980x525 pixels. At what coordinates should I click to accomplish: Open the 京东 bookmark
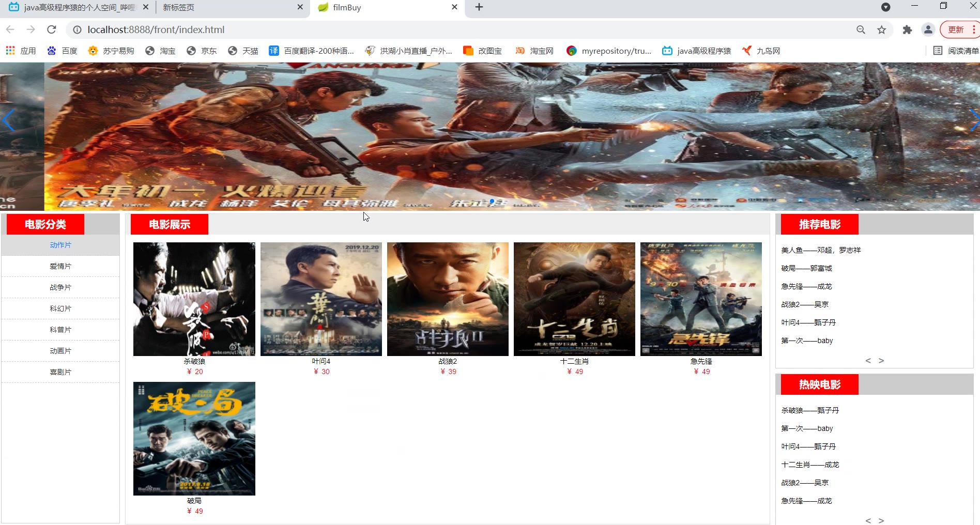[202, 51]
